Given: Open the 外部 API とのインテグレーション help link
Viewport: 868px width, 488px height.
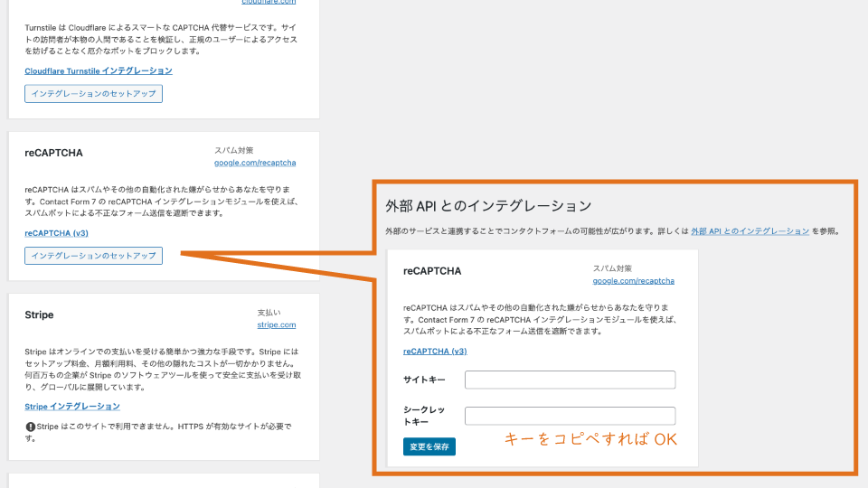Looking at the screenshot, I should pyautogui.click(x=750, y=231).
